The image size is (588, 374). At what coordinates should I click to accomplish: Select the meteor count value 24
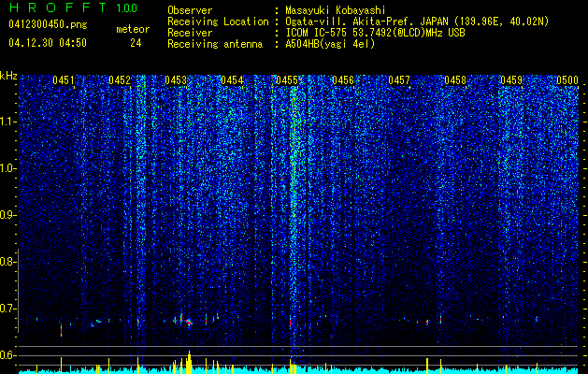click(136, 43)
